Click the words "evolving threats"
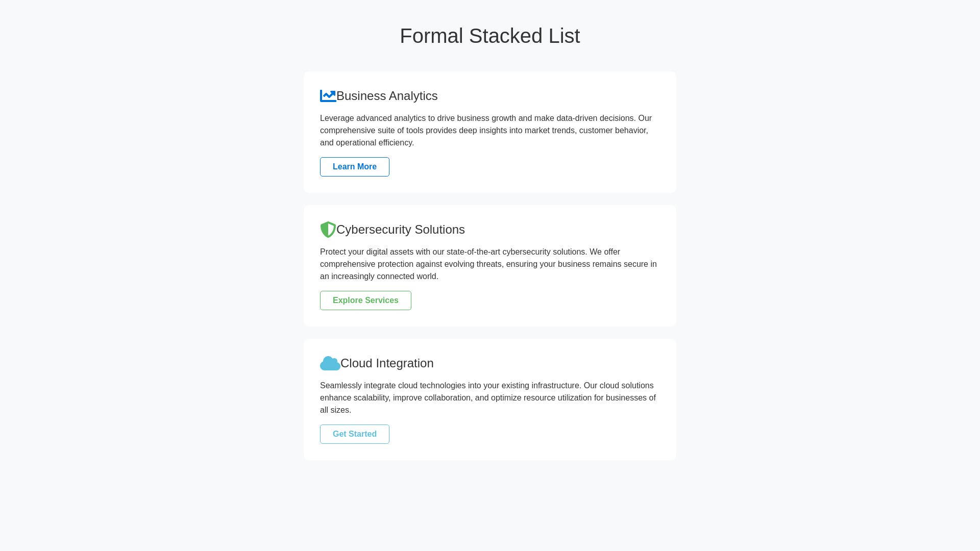980x551 pixels. [473, 264]
